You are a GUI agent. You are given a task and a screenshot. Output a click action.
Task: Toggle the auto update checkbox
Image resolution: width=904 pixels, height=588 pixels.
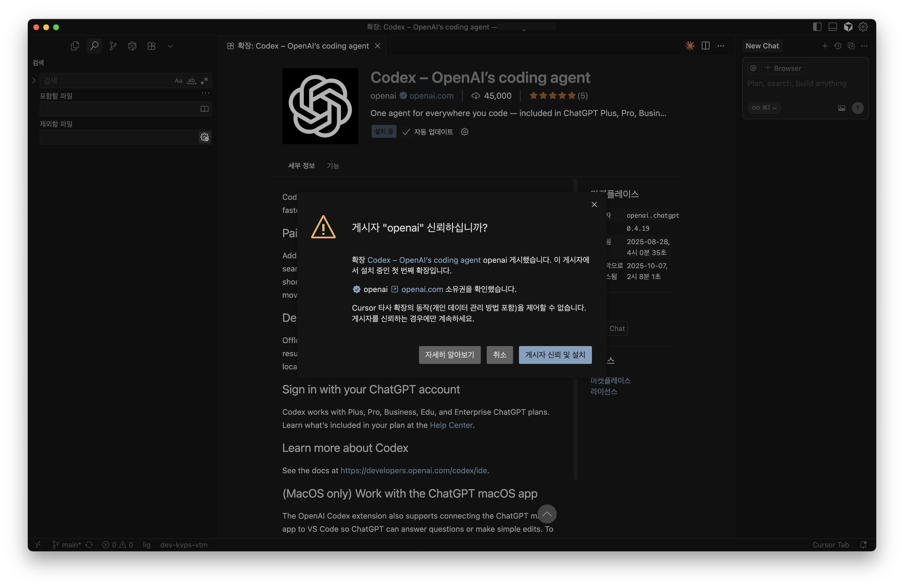406,132
